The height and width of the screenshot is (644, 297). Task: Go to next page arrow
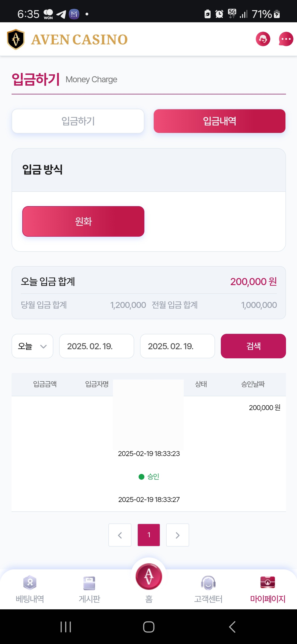178,535
